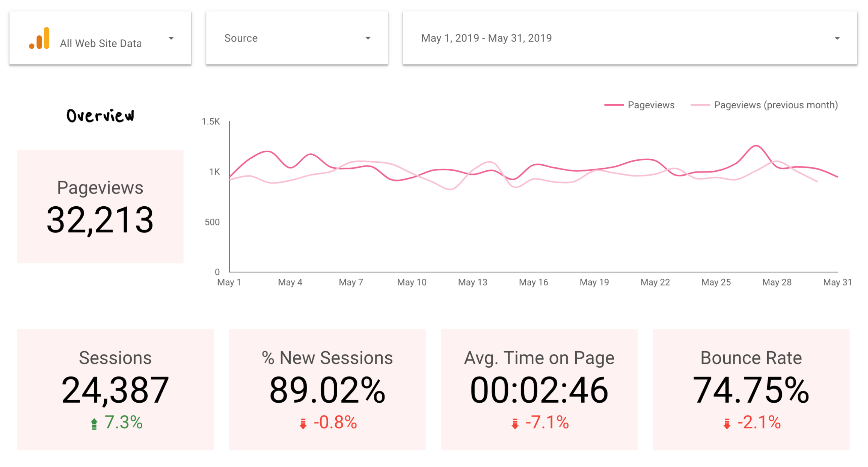Click the May 19 x-axis label
Viewport: 868px width, 467px height.
pos(594,282)
